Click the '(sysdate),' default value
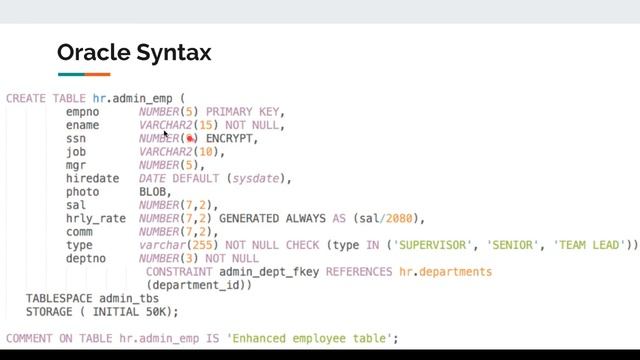Screen dimensions: 640x360 pyautogui.click(x=259, y=179)
